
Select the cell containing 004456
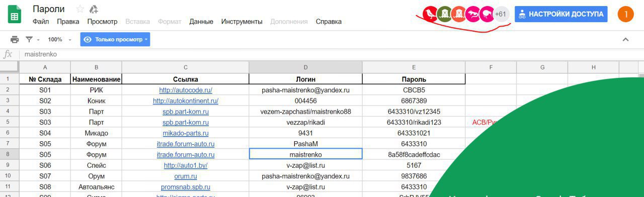point(305,101)
